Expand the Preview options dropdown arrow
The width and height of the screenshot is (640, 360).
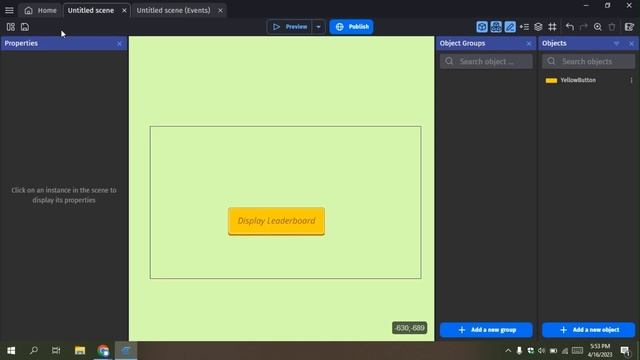(318, 27)
